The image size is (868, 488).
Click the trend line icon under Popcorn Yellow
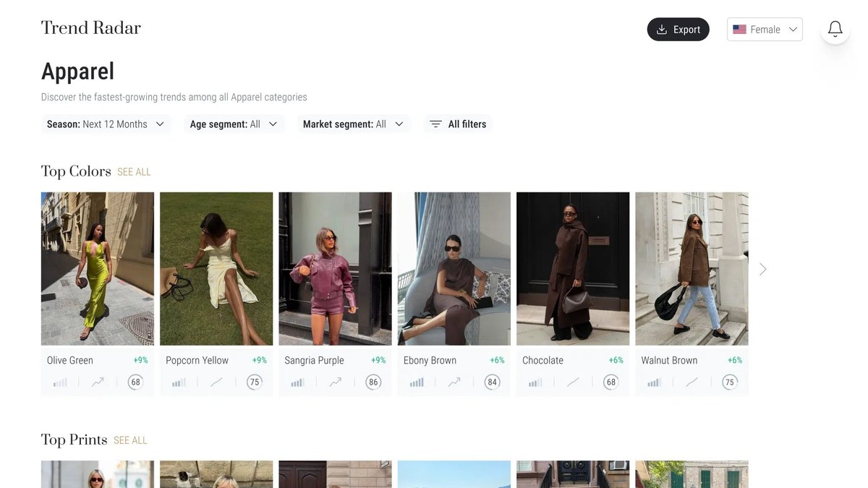click(x=216, y=382)
